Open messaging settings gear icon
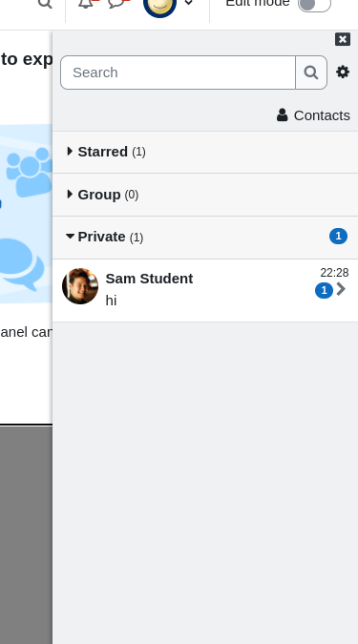358x644 pixels. [343, 73]
